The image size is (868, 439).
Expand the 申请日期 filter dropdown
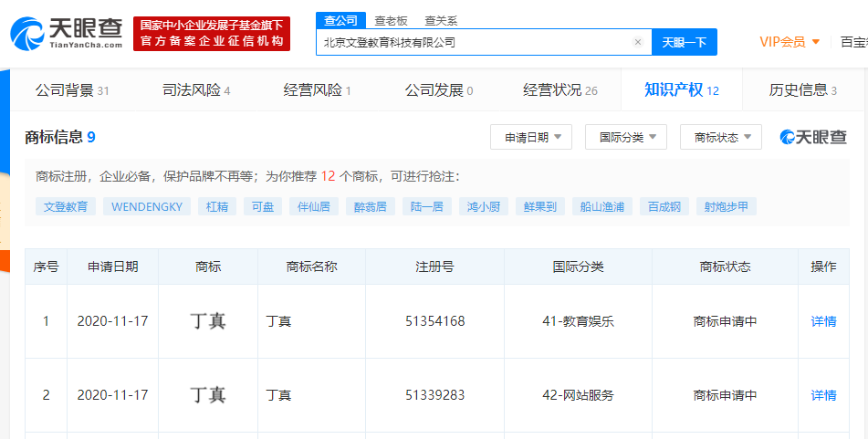tap(531, 137)
